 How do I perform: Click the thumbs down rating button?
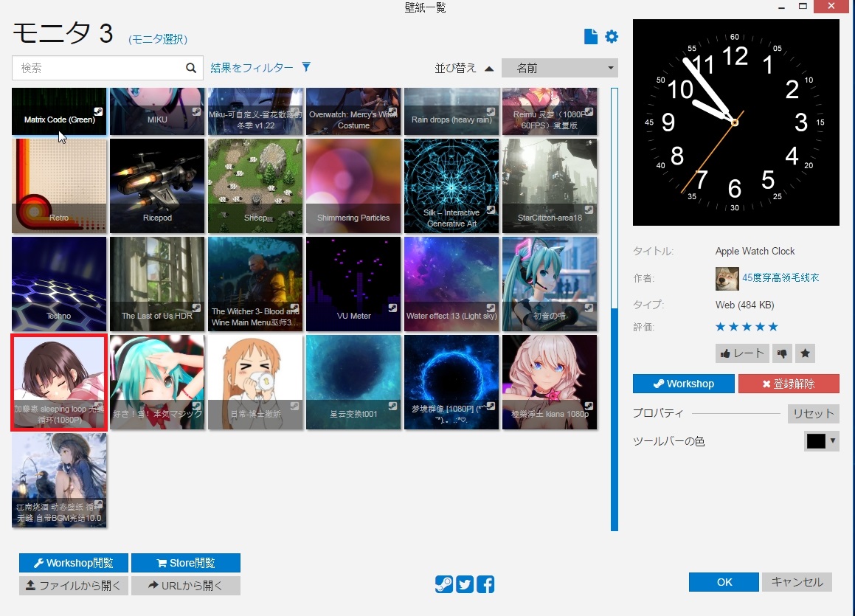pos(782,353)
